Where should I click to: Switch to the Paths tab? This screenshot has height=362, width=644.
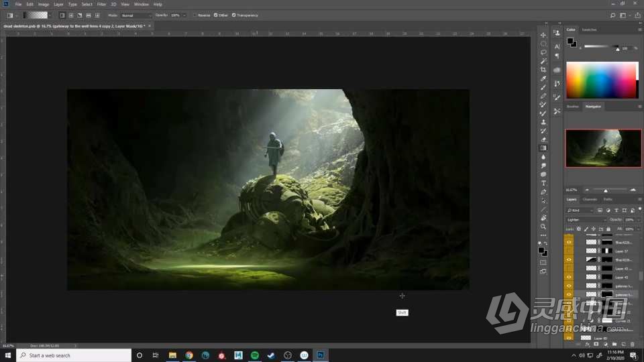coord(608,200)
